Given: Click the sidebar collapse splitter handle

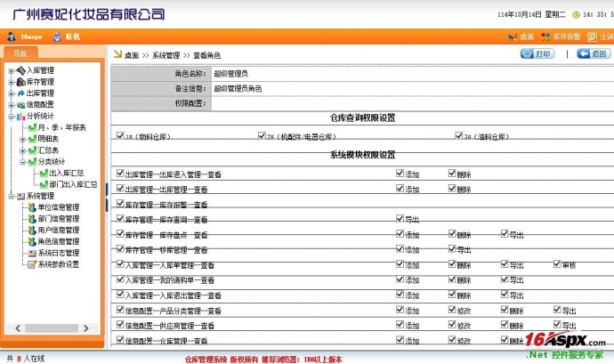Looking at the screenshot, I should tap(107, 198).
